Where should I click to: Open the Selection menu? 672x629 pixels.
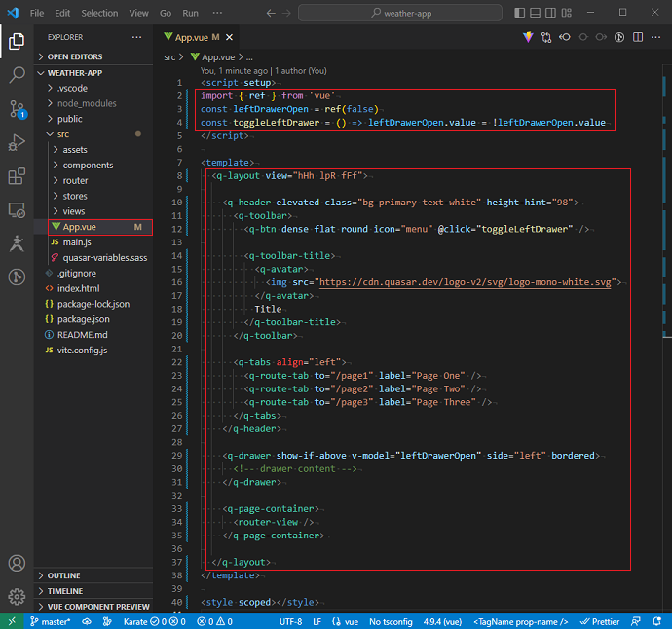coord(99,13)
